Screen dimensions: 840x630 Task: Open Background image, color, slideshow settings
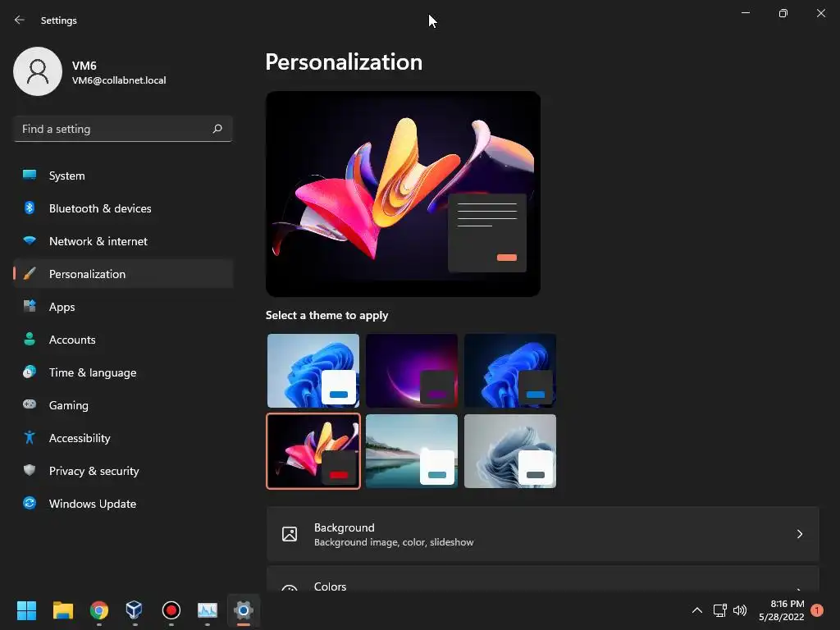point(543,534)
